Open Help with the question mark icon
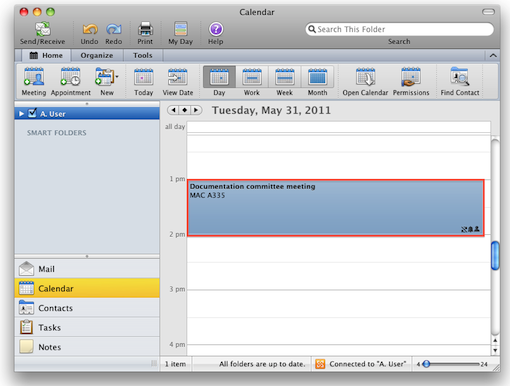Viewport: 510px width, 386px height. (216, 29)
